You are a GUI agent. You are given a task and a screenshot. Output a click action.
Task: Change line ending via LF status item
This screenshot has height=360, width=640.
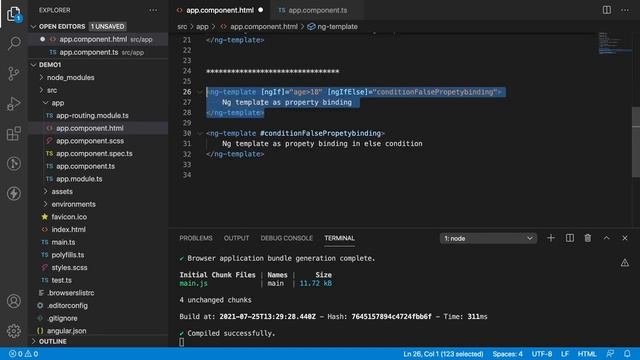[565, 354]
